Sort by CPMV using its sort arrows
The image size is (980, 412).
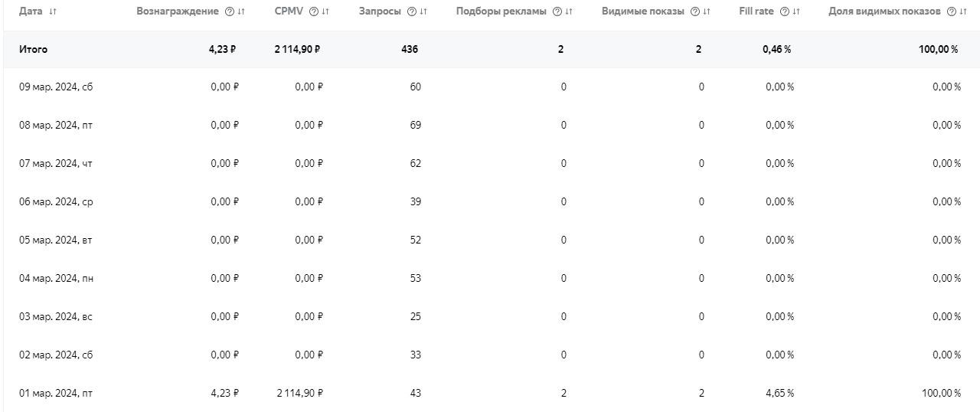(325, 11)
